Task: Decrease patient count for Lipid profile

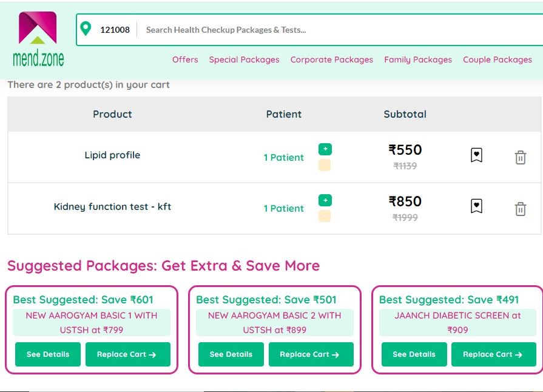Action: coord(325,165)
